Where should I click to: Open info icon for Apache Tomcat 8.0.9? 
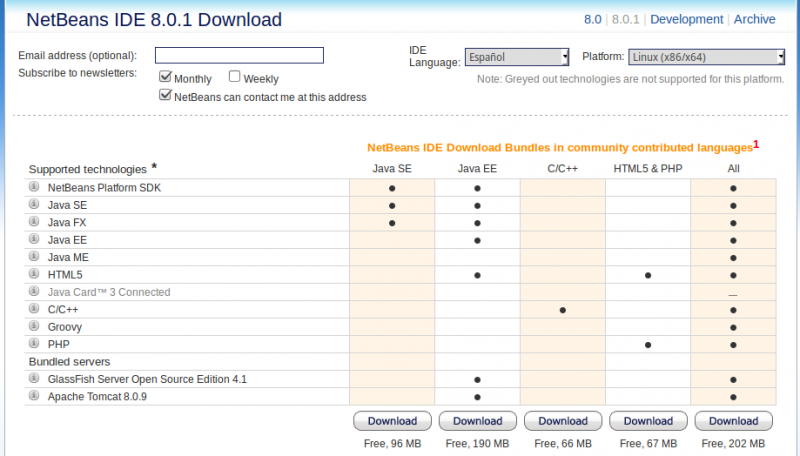(34, 395)
